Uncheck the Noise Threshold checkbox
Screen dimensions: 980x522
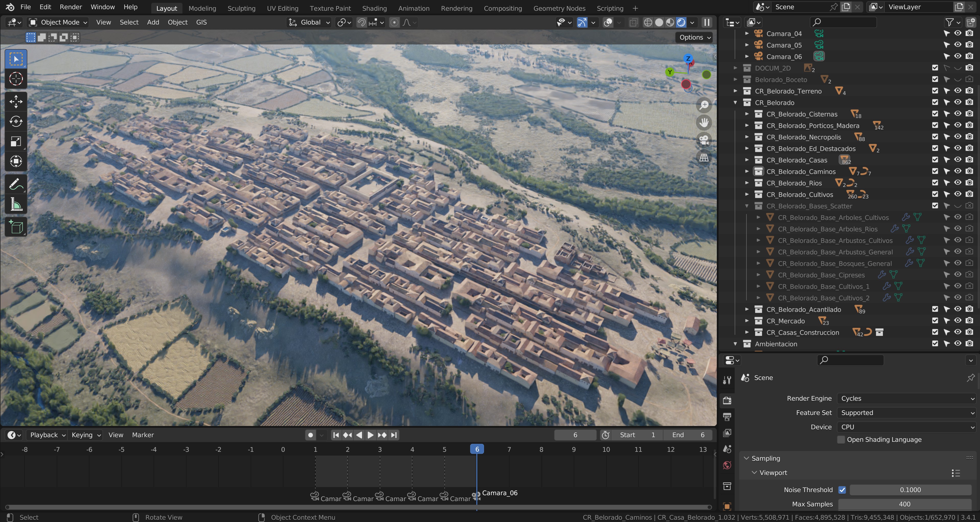click(x=842, y=490)
